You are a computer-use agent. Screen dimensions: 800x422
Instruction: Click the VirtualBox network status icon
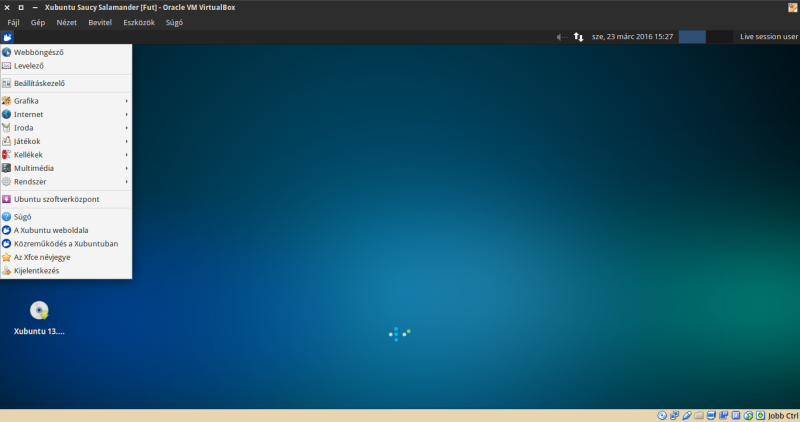point(674,415)
